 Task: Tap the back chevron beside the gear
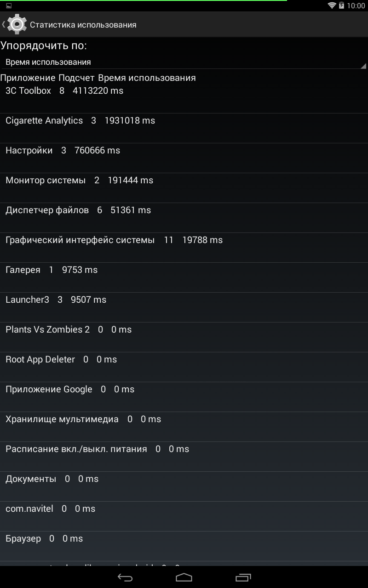pyautogui.click(x=4, y=24)
